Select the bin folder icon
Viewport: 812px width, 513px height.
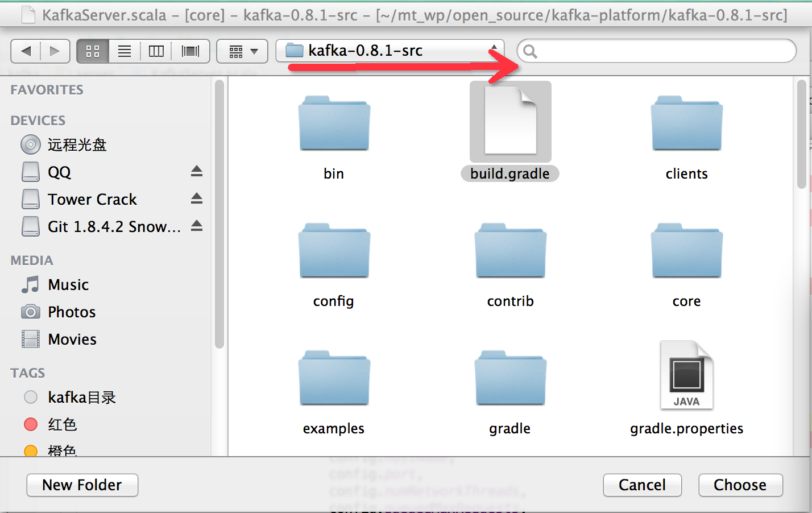(334, 123)
